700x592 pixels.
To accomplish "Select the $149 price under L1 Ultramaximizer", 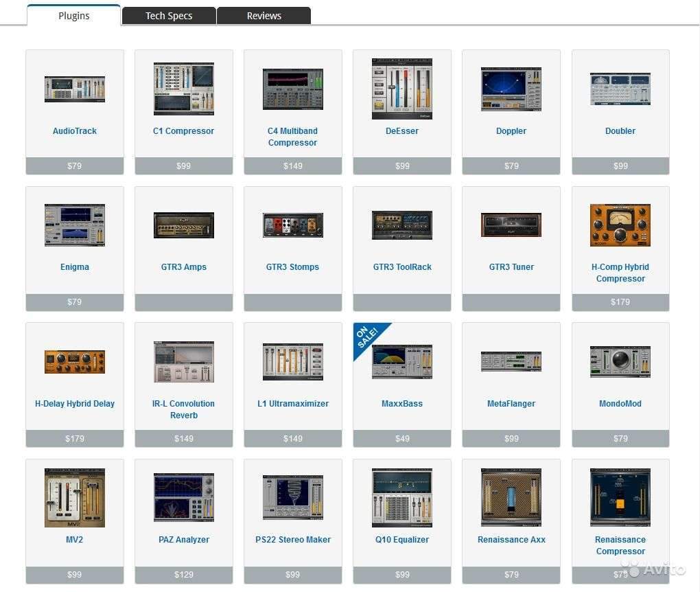I will click(x=293, y=438).
